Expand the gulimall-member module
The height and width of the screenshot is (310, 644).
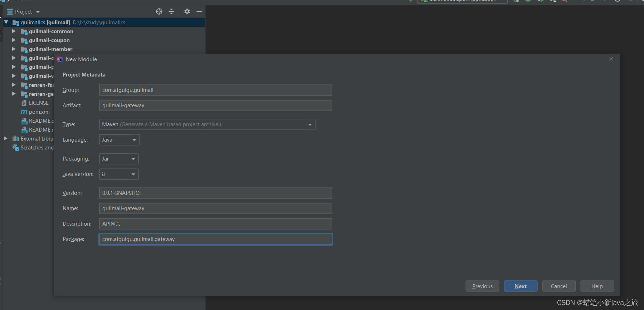pyautogui.click(x=14, y=49)
